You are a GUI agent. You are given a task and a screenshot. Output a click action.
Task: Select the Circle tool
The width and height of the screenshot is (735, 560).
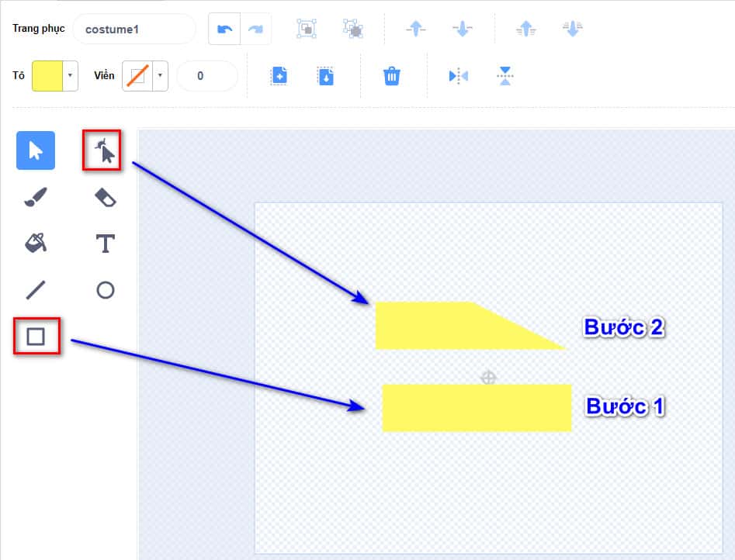click(x=106, y=290)
